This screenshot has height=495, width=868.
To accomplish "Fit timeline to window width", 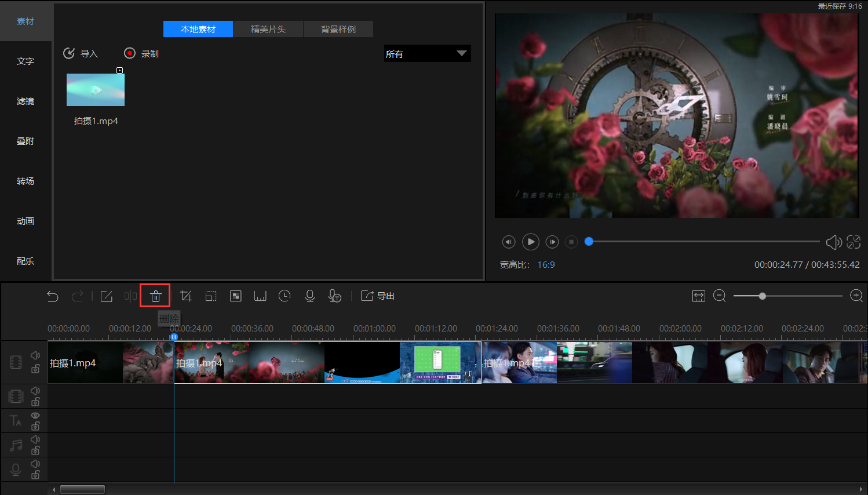I will tap(699, 296).
